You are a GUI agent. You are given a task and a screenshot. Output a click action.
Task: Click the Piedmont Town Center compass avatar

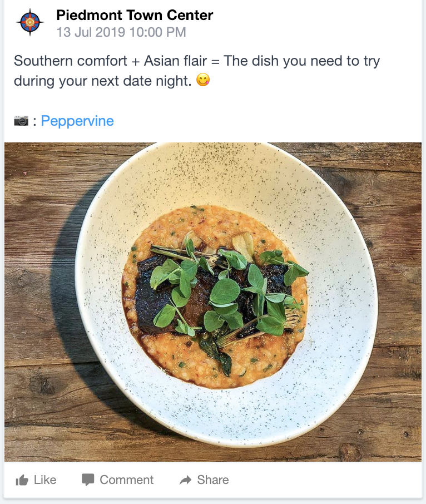click(x=29, y=22)
